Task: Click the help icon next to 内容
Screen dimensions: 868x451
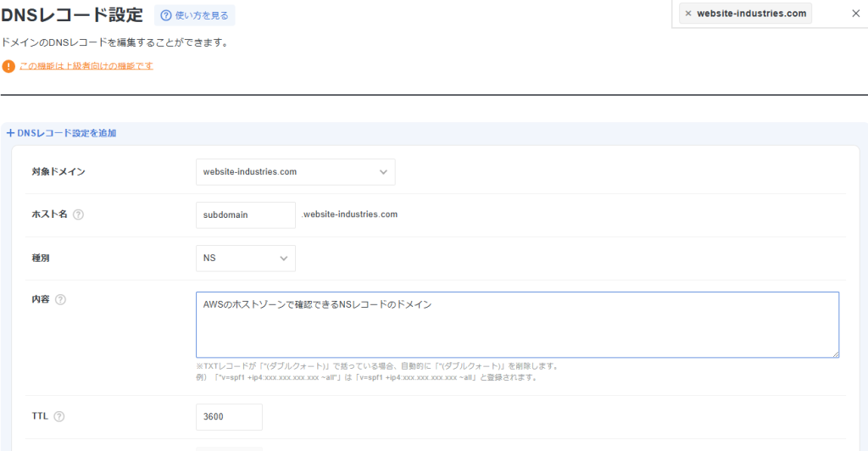Action: [x=60, y=299]
